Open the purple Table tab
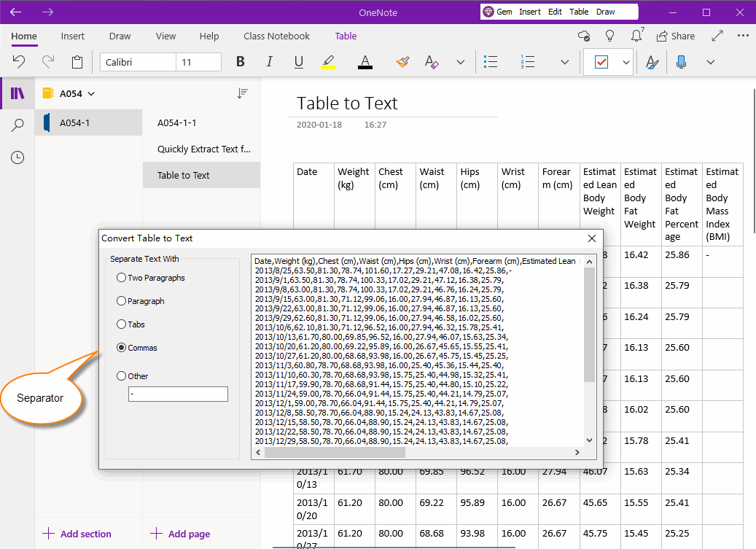 tap(346, 36)
